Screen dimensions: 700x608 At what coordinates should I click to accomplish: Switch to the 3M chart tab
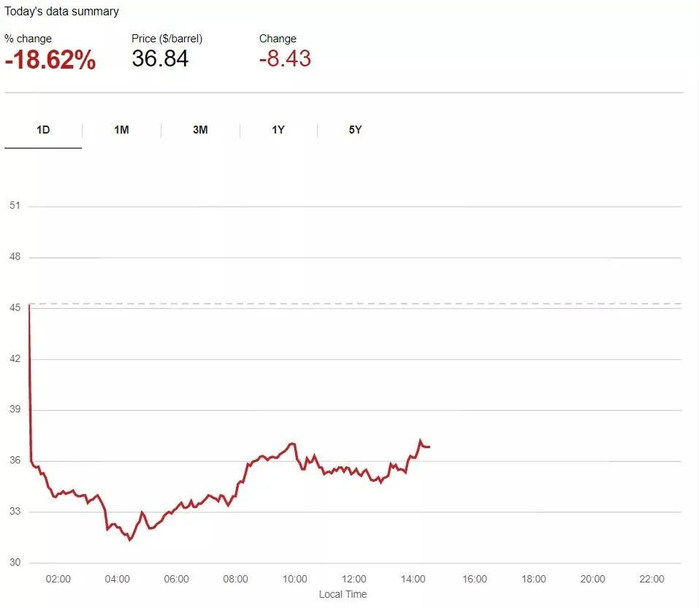coord(200,130)
